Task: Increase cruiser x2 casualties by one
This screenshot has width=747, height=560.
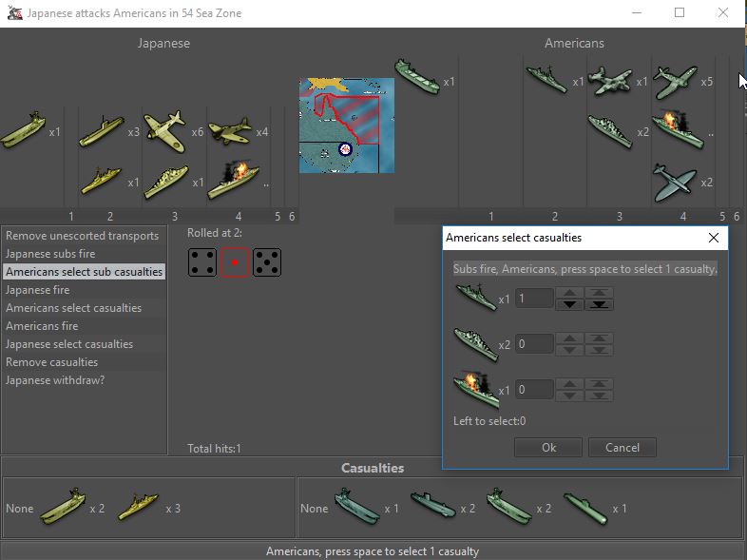Action: 569,338
